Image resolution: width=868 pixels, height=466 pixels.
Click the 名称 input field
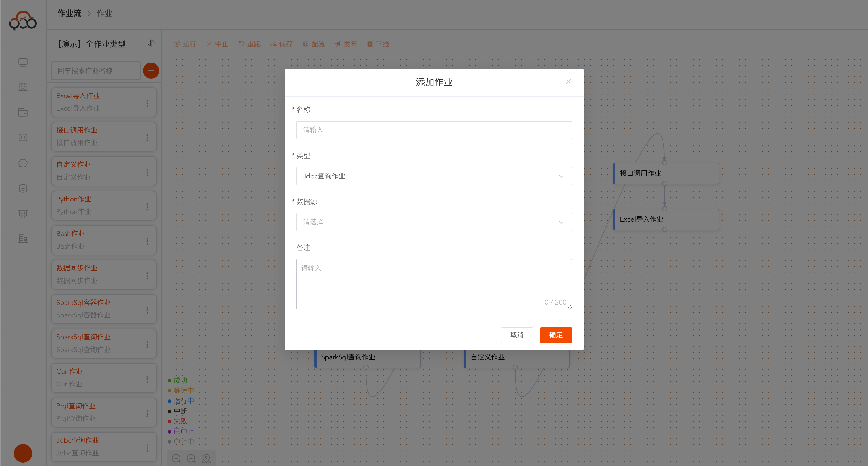coord(434,130)
